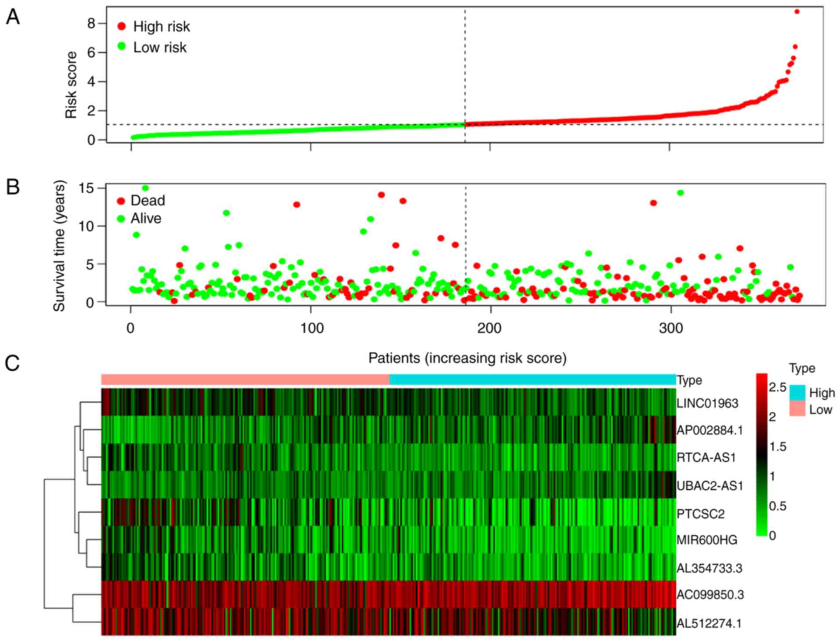This screenshot has height=642, width=840.
Task: Pick the pink Low type swatch
Action: [797, 409]
